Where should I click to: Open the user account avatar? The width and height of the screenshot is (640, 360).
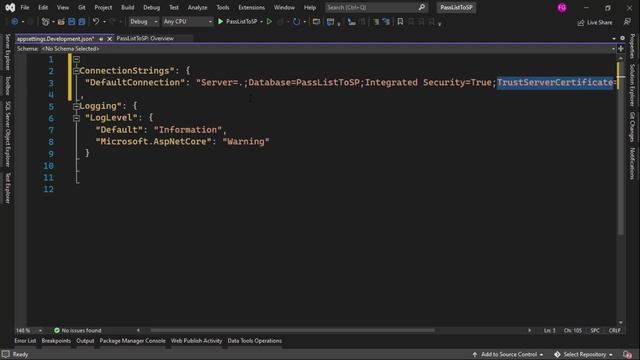pyautogui.click(x=562, y=7)
